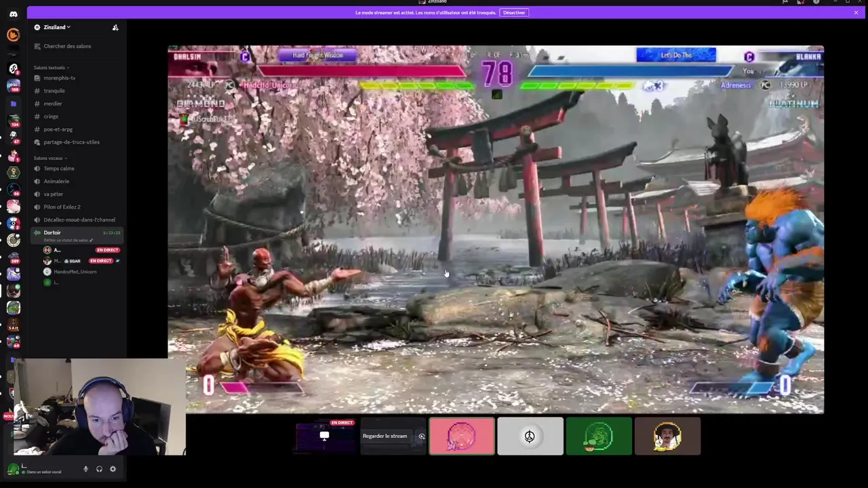Screen dimensions: 868x488
Task: Open the server icon with 67 badge
Action: click(13, 138)
